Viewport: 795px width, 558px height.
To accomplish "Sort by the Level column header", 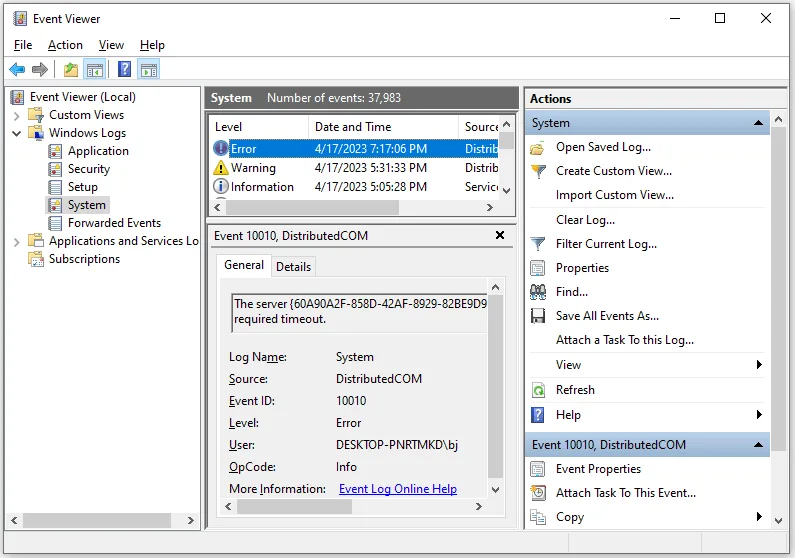I will 259,127.
